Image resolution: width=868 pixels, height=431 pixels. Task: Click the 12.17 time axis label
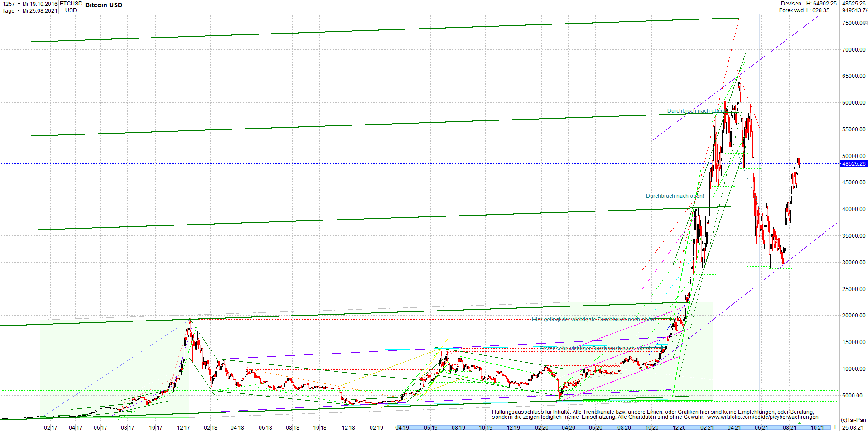pyautogui.click(x=183, y=428)
